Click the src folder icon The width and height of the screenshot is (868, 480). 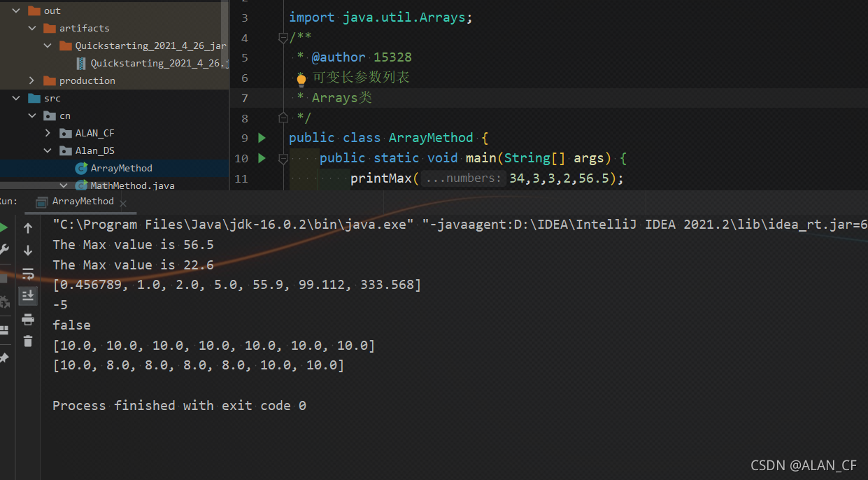pyautogui.click(x=34, y=98)
